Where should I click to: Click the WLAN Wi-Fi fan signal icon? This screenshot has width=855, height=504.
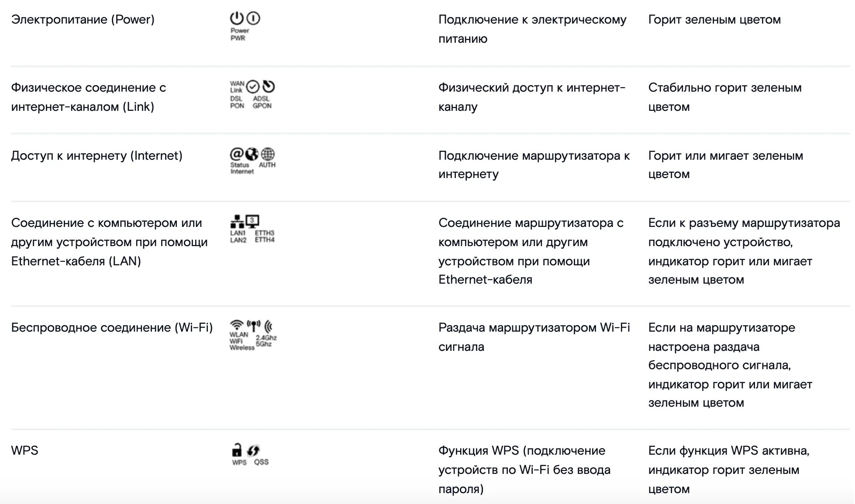click(x=236, y=326)
